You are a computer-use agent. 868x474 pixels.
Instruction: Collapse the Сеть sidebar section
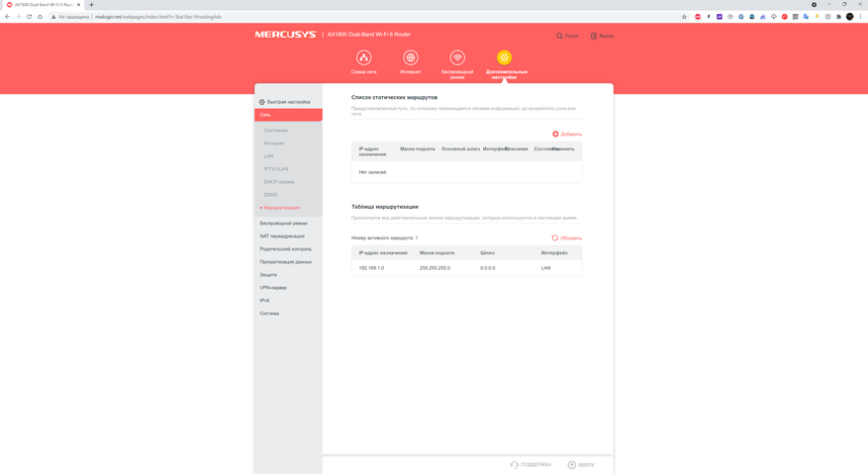pos(287,115)
